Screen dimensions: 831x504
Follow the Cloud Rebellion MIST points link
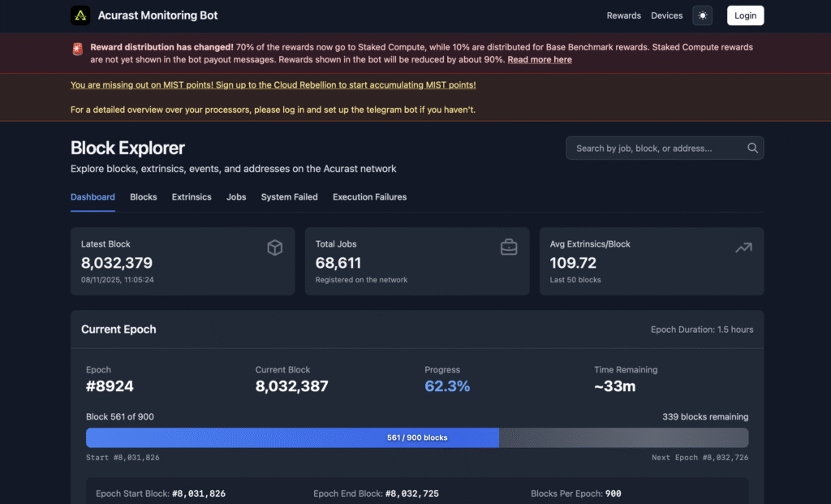(273, 85)
